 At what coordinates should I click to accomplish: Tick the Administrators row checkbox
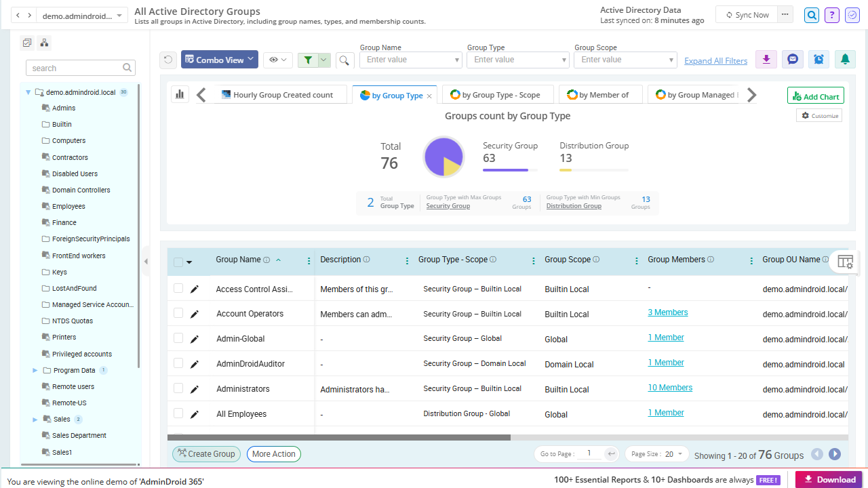[178, 388]
